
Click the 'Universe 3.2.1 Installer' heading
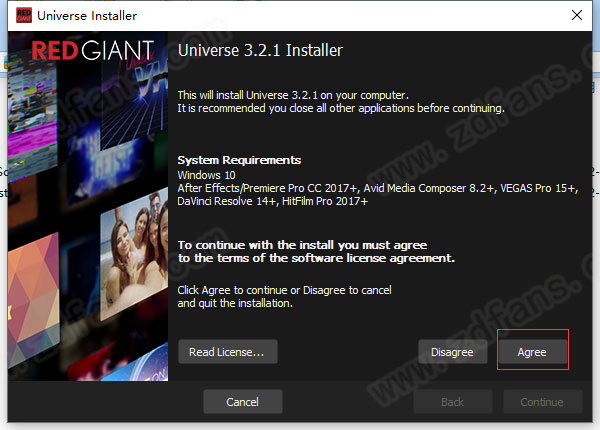(260, 50)
